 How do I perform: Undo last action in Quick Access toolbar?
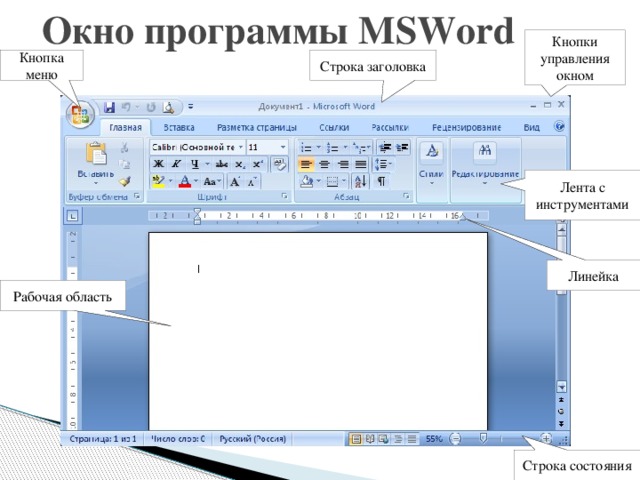[126, 107]
